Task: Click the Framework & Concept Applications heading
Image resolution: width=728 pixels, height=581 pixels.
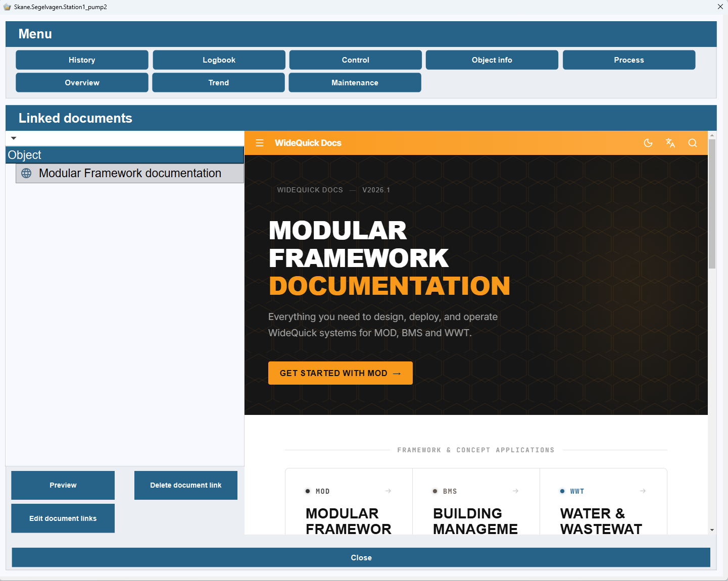Action: (x=475, y=450)
